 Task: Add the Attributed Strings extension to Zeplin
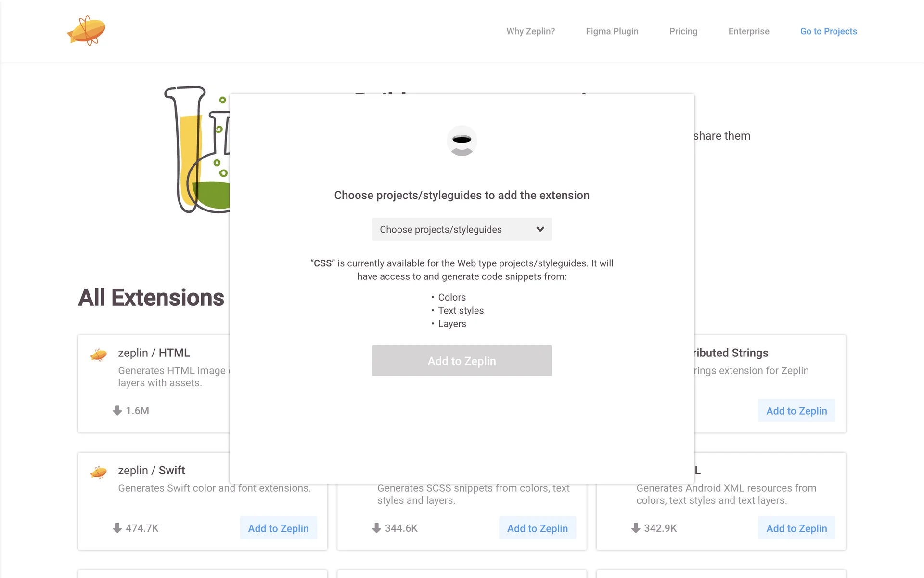click(x=796, y=411)
